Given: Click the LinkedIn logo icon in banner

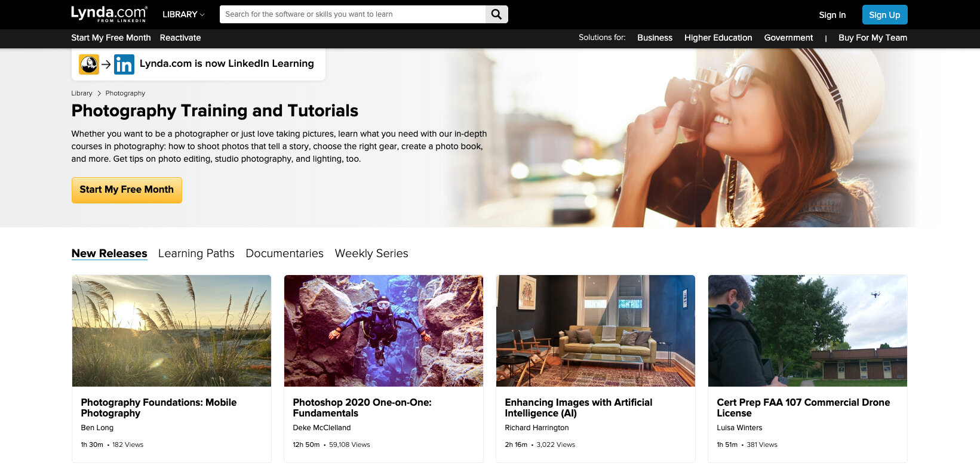Looking at the screenshot, I should point(124,64).
